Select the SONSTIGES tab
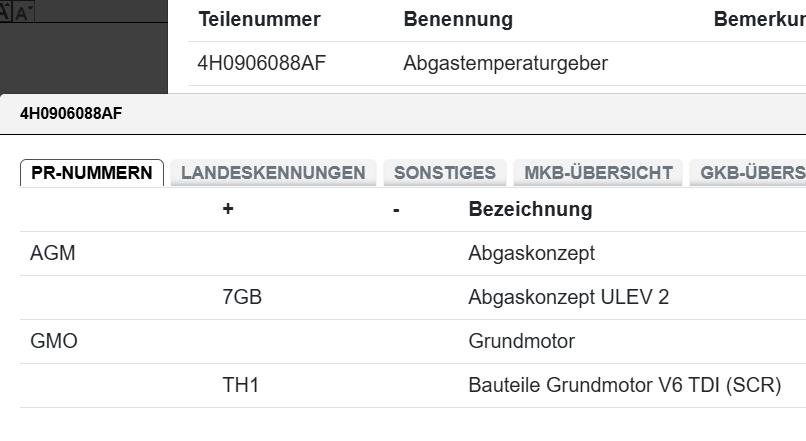 (x=444, y=173)
